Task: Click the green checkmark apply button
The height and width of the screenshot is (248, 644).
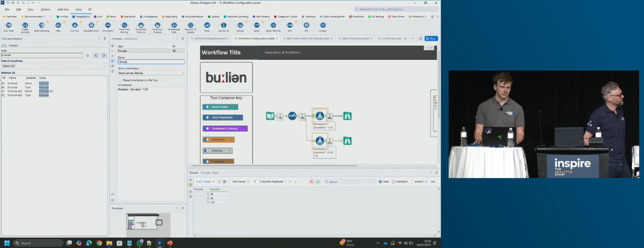Action: (x=318, y=182)
